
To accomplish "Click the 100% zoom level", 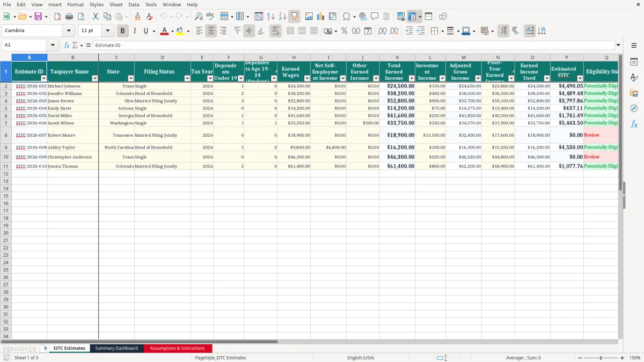I will 635,358.
